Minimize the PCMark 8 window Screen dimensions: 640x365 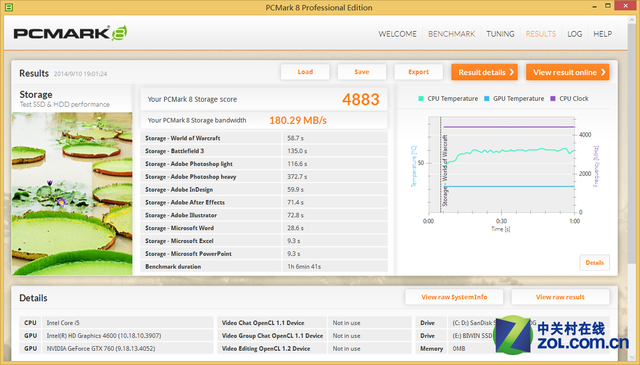pos(595,6)
